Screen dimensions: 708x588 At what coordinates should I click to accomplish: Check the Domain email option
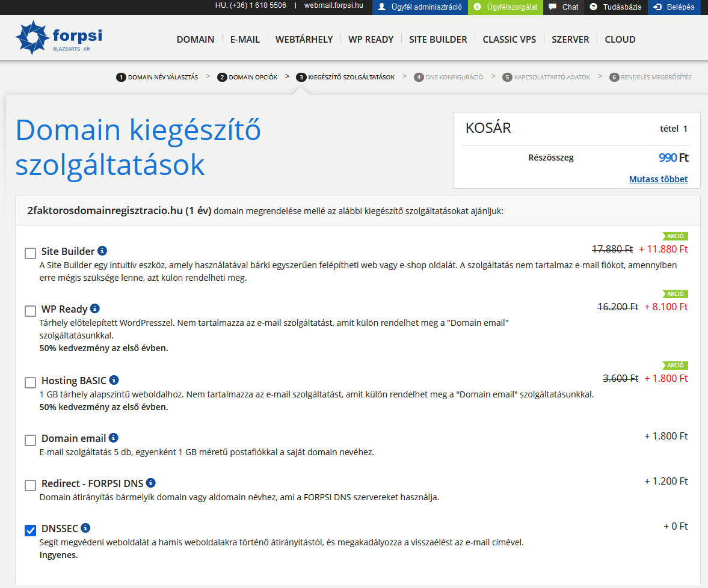point(30,441)
